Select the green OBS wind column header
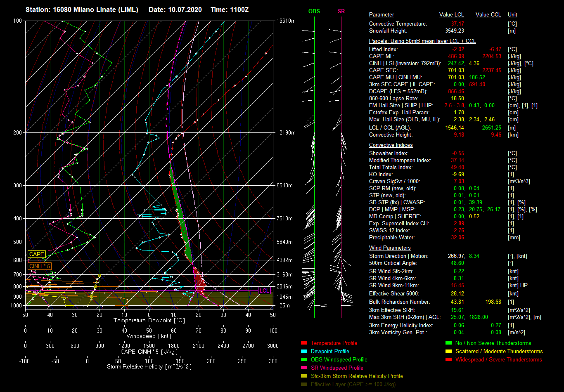Viewport: 564px width, 392px height. (314, 11)
